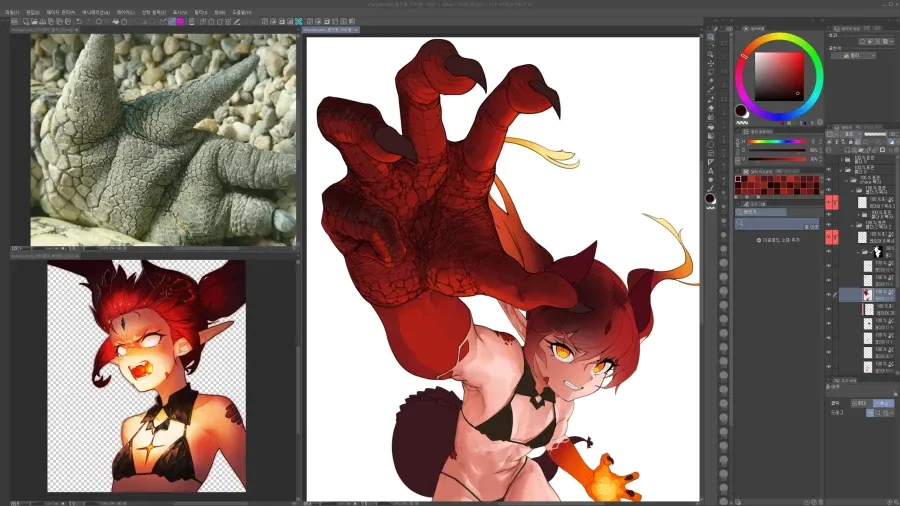Open the blending mode dropdown in Layer panel
Screen dimensions: 900x506
pyautogui.click(x=852, y=134)
